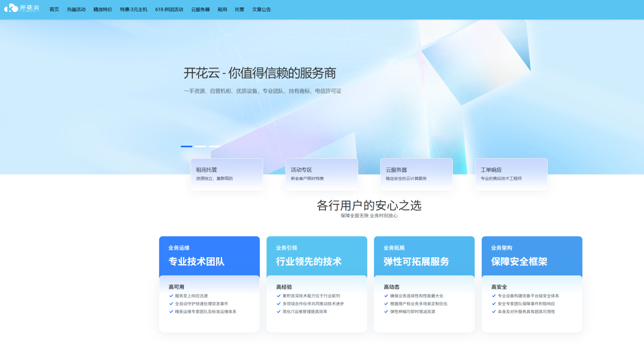Click the text 服务至上响应迅速
The width and height of the screenshot is (644, 347).
tap(191, 296)
